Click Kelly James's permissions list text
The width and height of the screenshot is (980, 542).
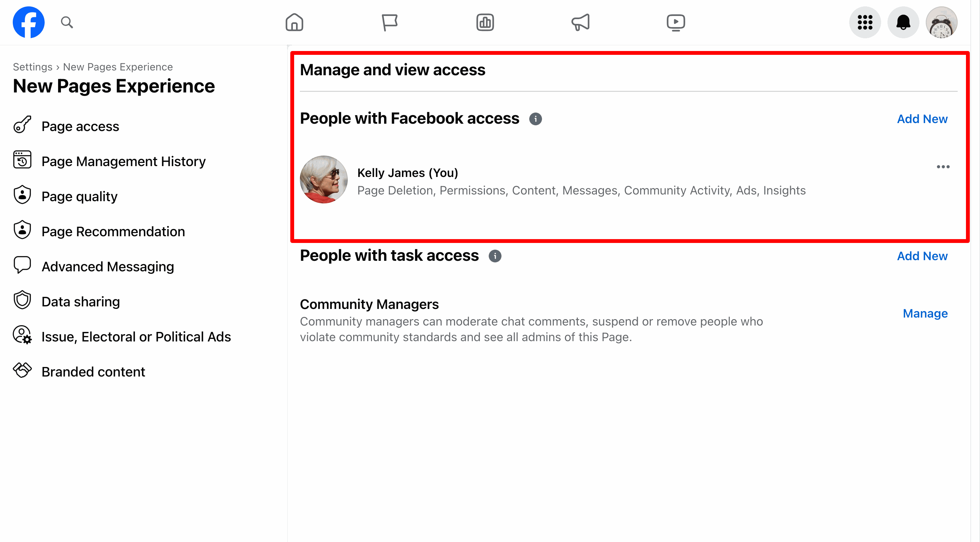581,190
